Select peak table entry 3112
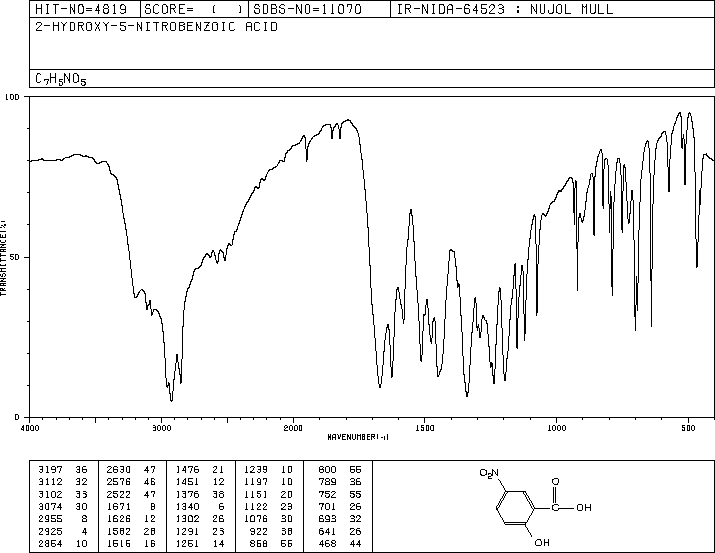The image size is (715, 553). 51,482
